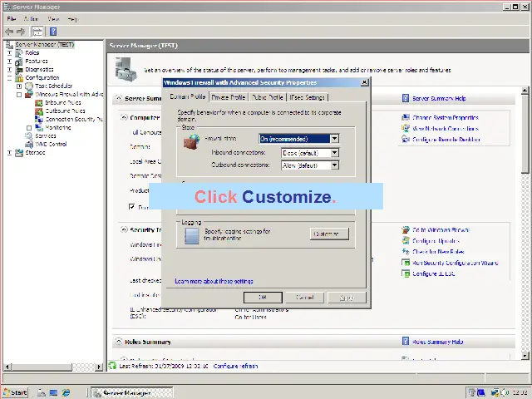The height and width of the screenshot is (399, 532).
Task: Switch to the Private Profile tab
Action: coord(229,97)
